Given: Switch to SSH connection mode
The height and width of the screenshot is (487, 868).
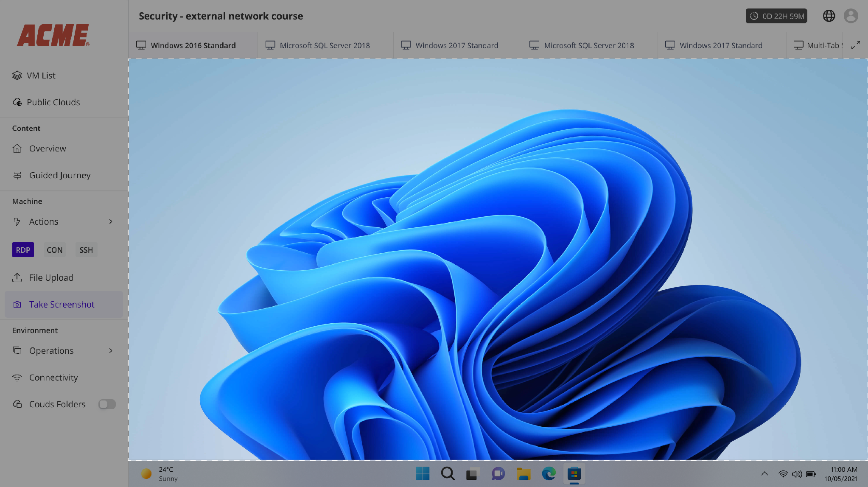Looking at the screenshot, I should pyautogui.click(x=86, y=250).
